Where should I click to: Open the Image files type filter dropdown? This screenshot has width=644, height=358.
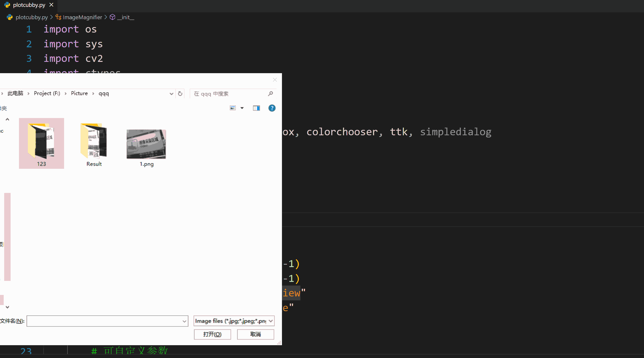[234, 321]
